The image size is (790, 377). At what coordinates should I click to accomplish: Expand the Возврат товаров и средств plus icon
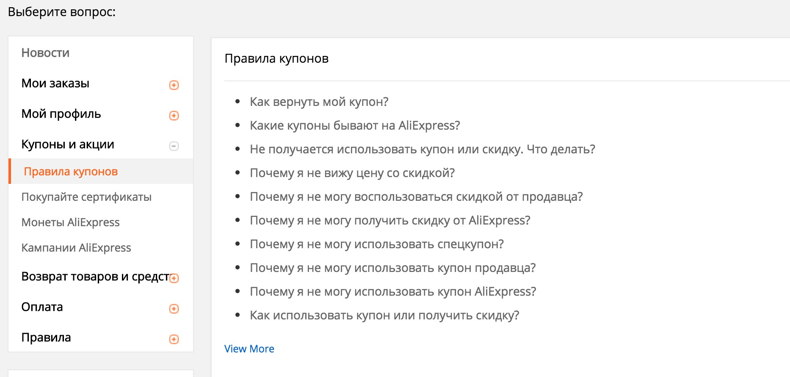click(x=174, y=278)
